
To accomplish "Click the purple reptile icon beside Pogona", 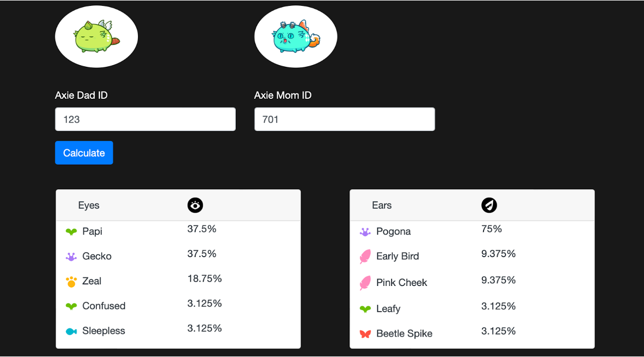I will tap(365, 232).
